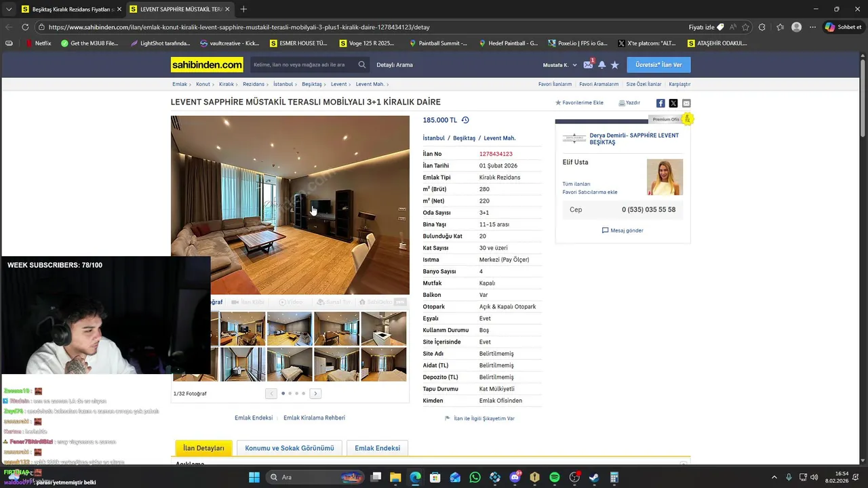Select the kitchen island thumbnail
868x488 pixels.
(384, 329)
